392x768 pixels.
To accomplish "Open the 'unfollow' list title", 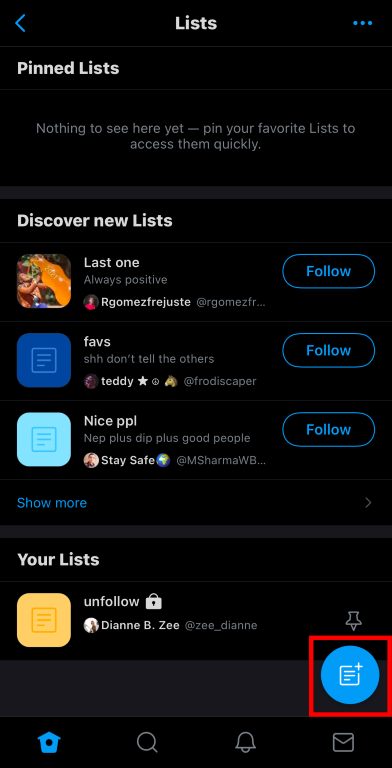I will [x=112, y=601].
